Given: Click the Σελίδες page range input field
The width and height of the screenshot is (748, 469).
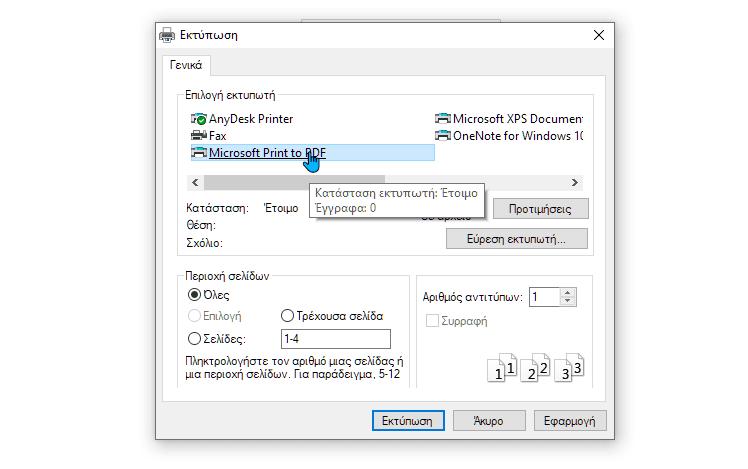Looking at the screenshot, I should [336, 339].
